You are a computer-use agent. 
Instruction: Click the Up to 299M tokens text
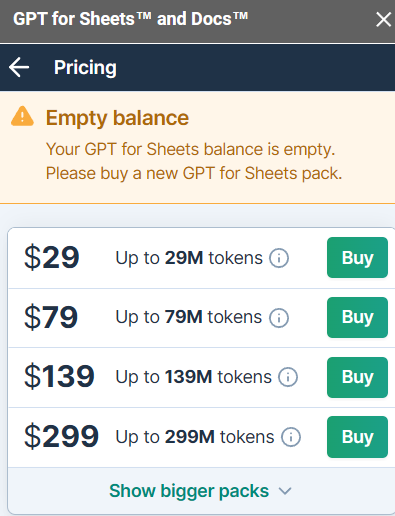(x=195, y=437)
